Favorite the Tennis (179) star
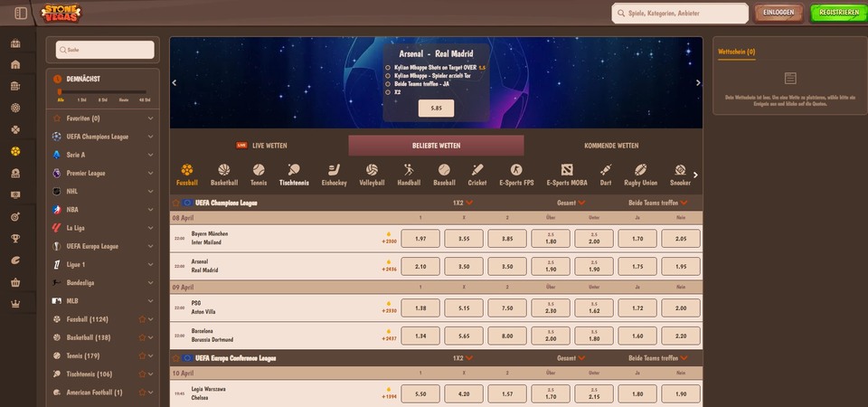The image size is (868, 407). point(142,356)
